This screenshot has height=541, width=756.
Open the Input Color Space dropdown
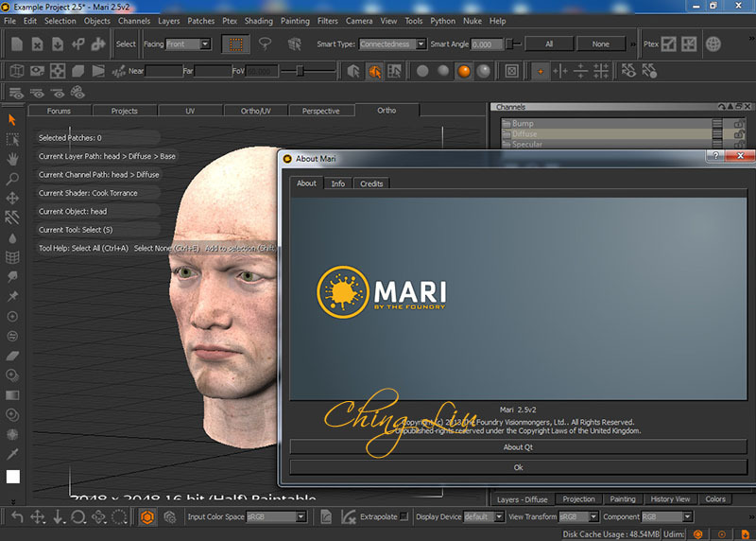coord(276,516)
